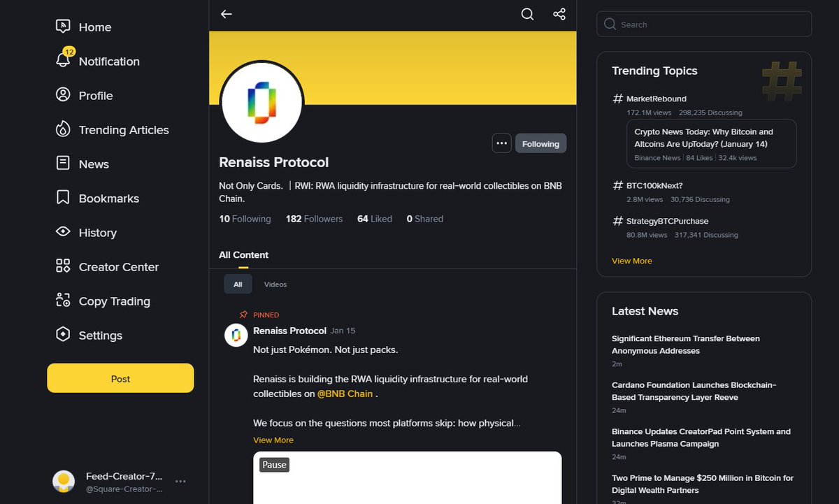Viewport: 839px width, 504px height.
Task: Open Cardano Foundation Reeve news item
Action: click(694, 391)
